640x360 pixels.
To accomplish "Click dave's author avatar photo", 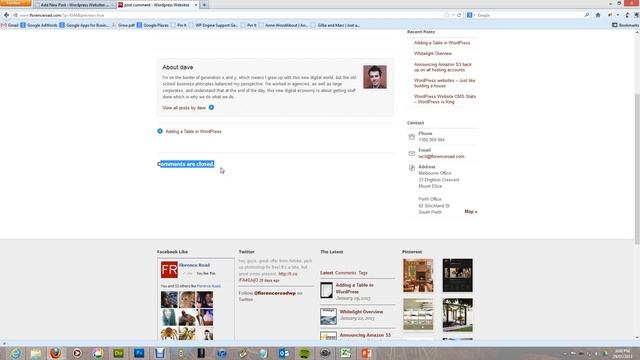I will point(375,77).
